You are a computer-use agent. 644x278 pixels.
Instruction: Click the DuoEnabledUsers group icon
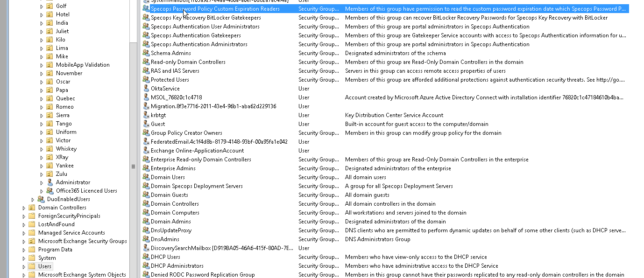coord(41,199)
